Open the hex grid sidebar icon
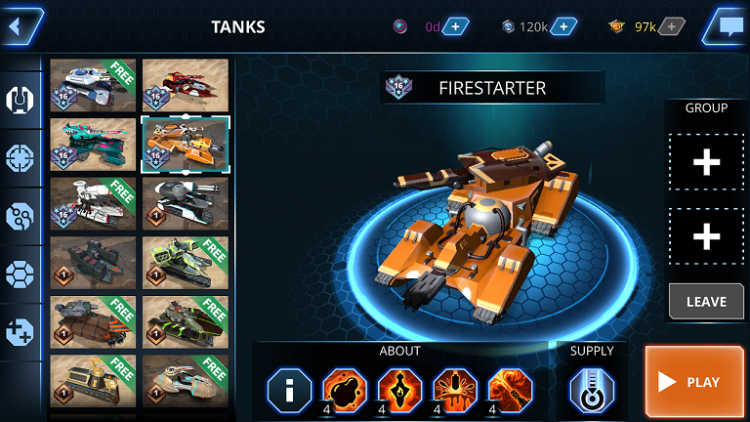 [x=20, y=274]
